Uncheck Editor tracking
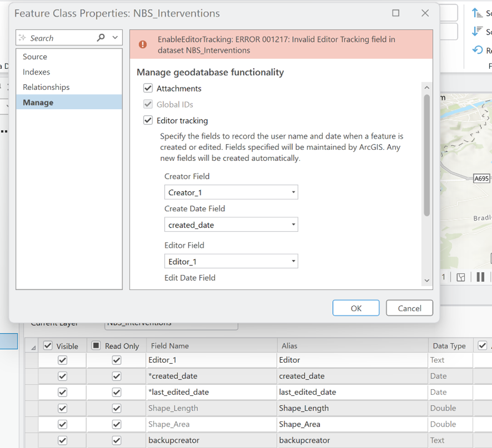The height and width of the screenshot is (448, 492). click(148, 120)
